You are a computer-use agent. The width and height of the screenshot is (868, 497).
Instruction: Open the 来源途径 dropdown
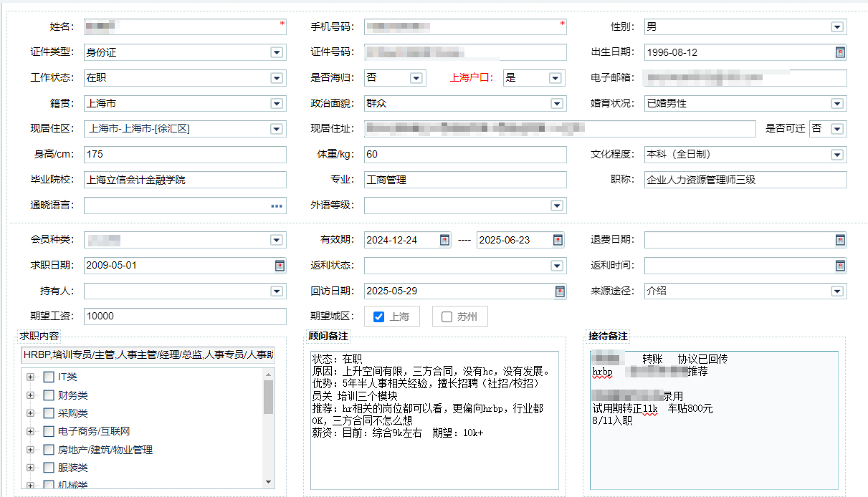(x=837, y=291)
